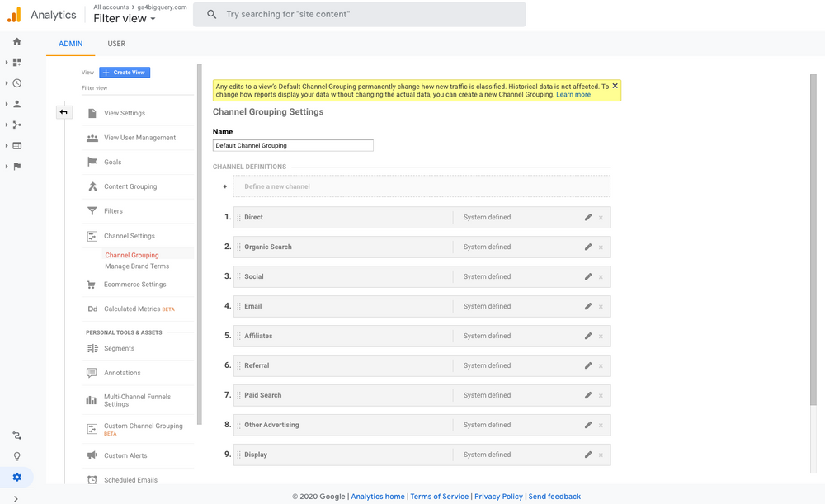
Task: Expand the Customization section in the left rail
Action: [x=16, y=62]
